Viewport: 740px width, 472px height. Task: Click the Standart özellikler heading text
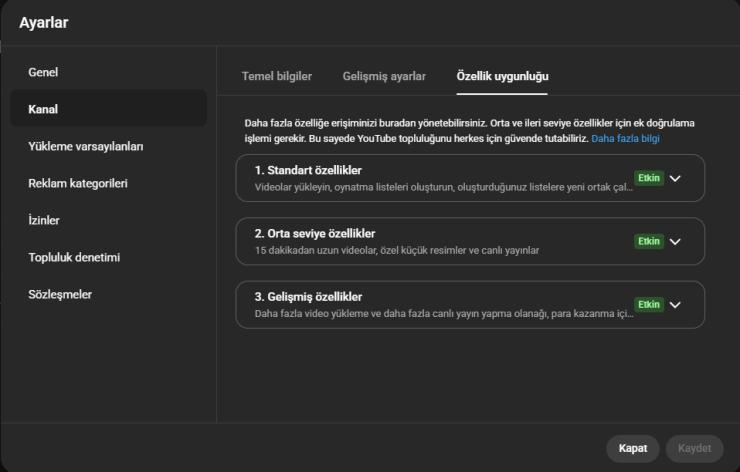pos(307,170)
